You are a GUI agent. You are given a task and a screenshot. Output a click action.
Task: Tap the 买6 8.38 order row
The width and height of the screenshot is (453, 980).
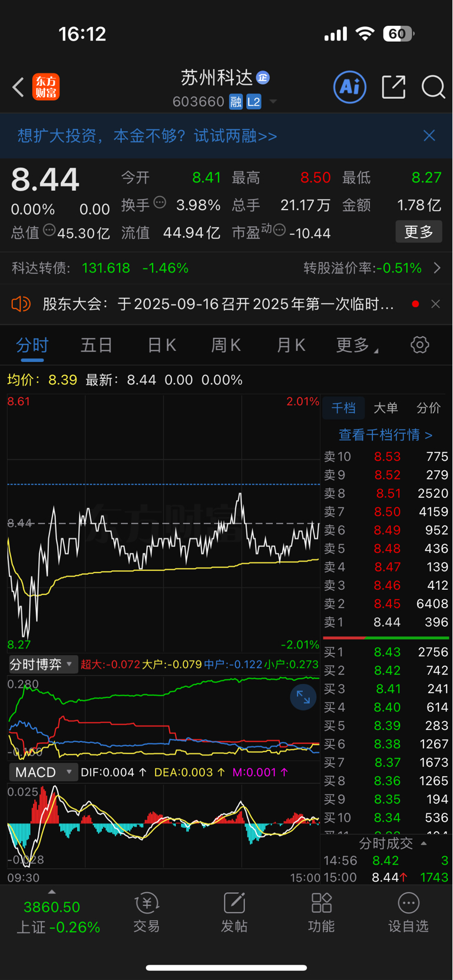pyautogui.click(x=386, y=744)
